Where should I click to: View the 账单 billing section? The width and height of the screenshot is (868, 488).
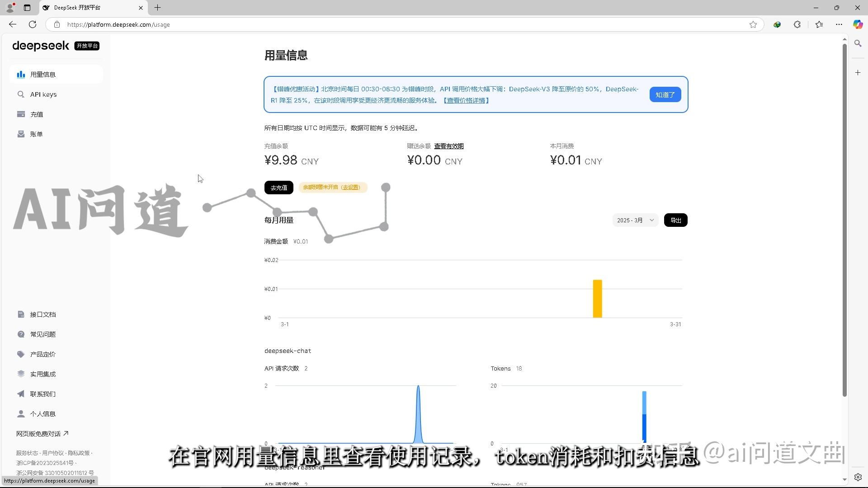coord(37,134)
